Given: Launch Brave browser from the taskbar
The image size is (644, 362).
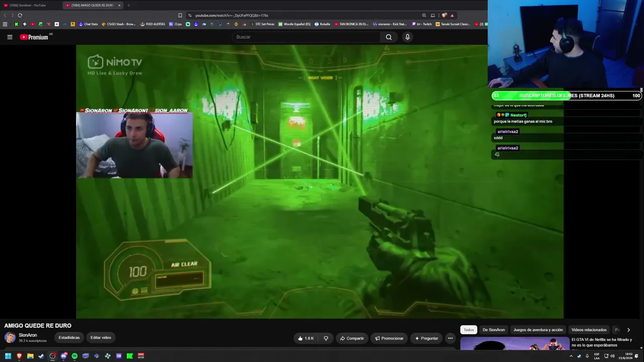Looking at the screenshot, I should 19,356.
